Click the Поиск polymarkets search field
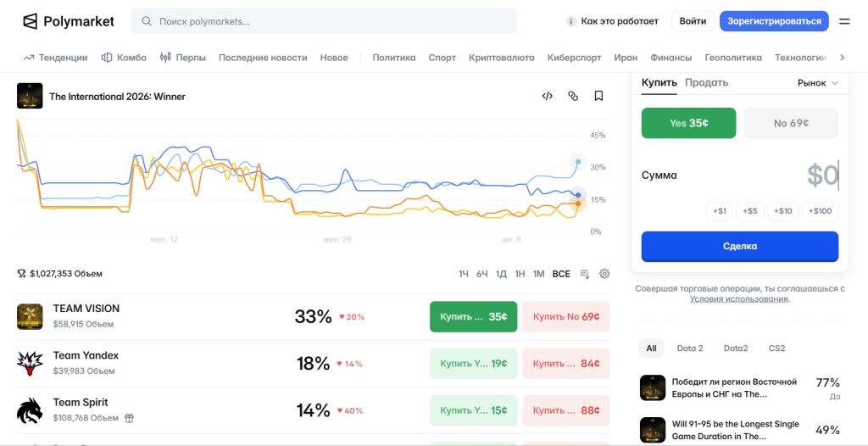This screenshot has height=446, width=868. [x=324, y=21]
